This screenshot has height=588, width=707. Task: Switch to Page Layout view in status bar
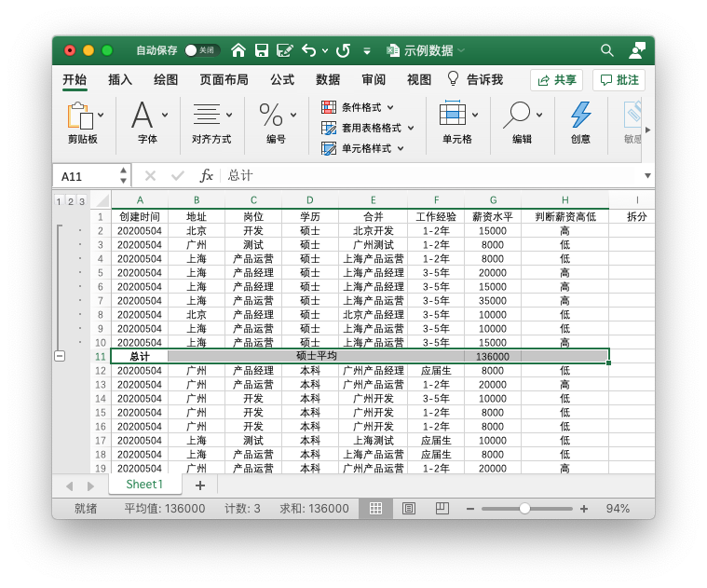point(409,509)
